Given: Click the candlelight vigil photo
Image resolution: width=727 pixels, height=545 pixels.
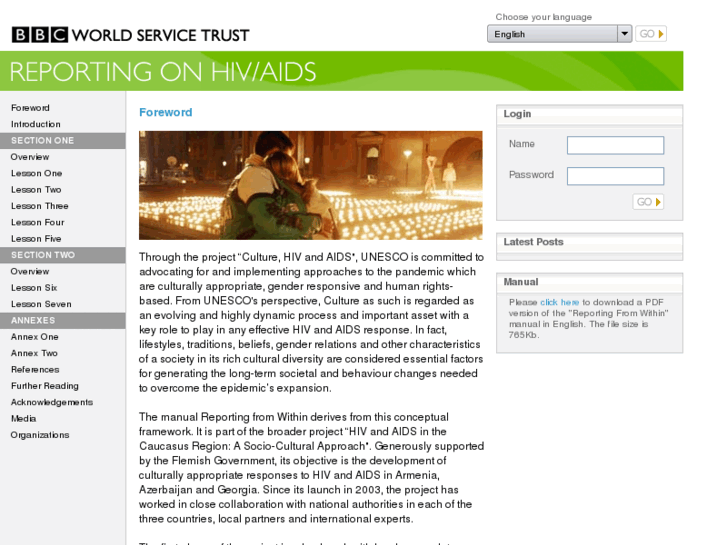Looking at the screenshot, I should point(311,185).
